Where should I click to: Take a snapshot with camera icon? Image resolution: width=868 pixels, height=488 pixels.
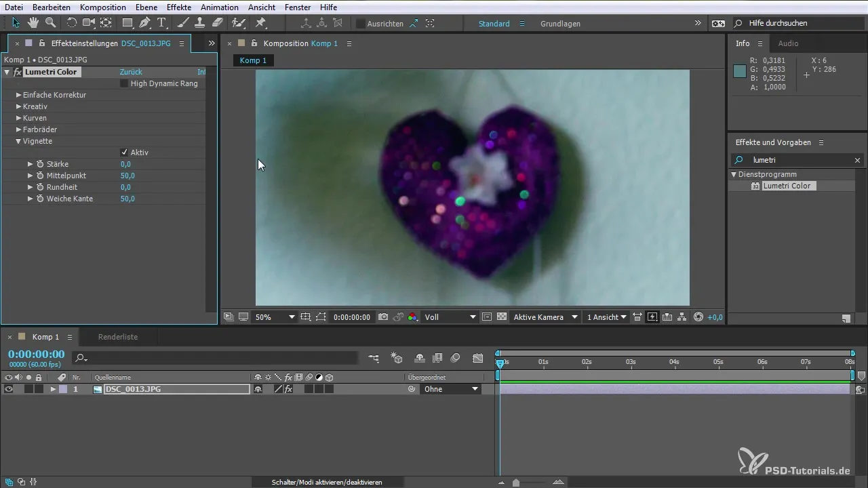[383, 317]
